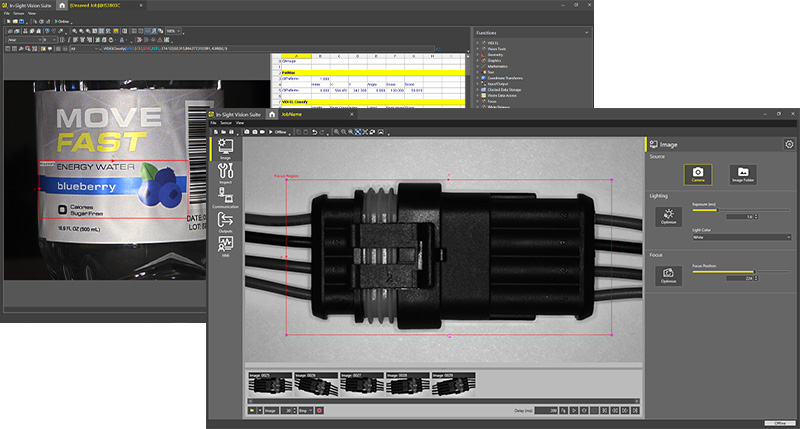
Task: Open the Inspect tools step
Action: tap(224, 176)
